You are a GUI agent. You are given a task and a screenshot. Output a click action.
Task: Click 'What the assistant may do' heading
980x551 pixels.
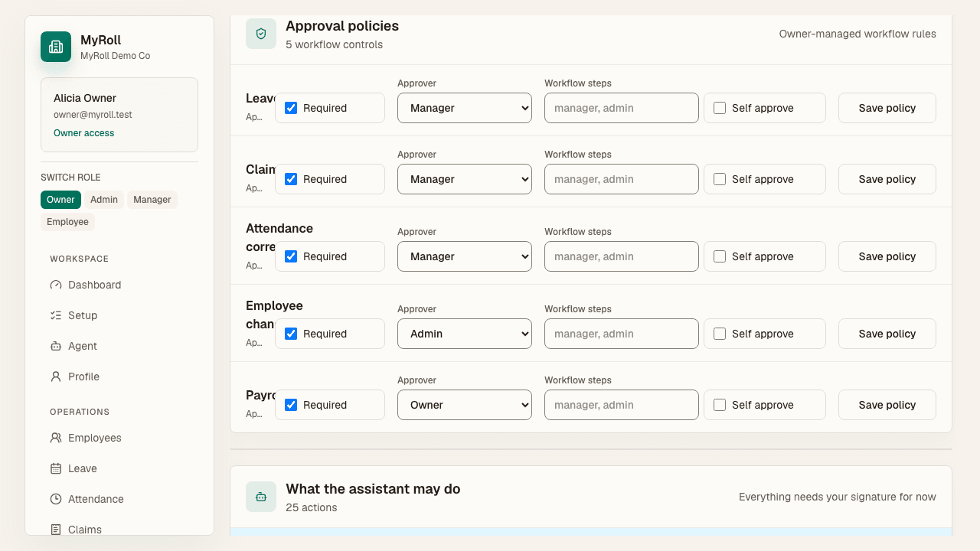[373, 489]
